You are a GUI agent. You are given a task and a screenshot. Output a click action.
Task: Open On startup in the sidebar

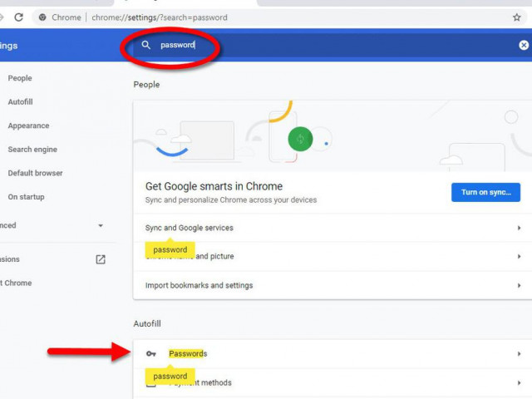pyautogui.click(x=26, y=197)
